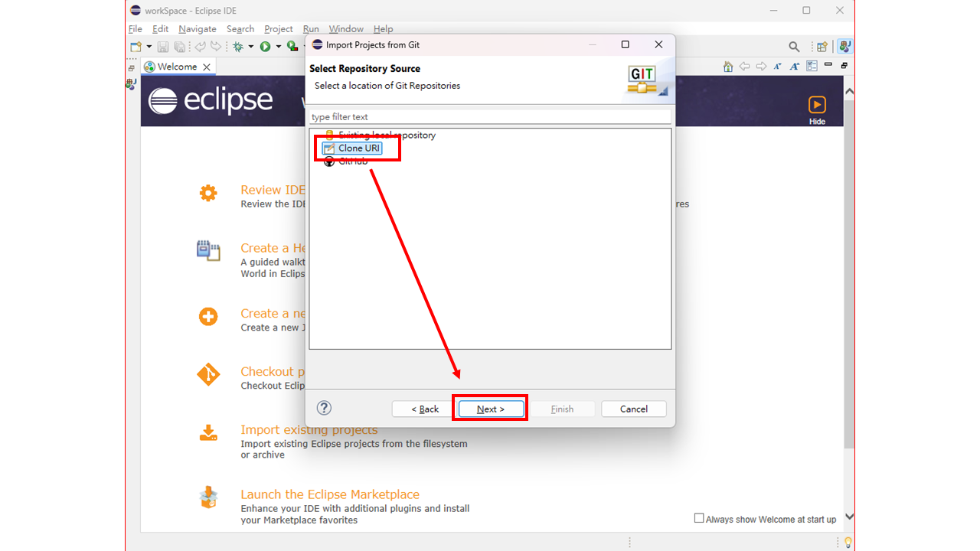Click the Welcome page scrollbar up arrow

[x=848, y=91]
